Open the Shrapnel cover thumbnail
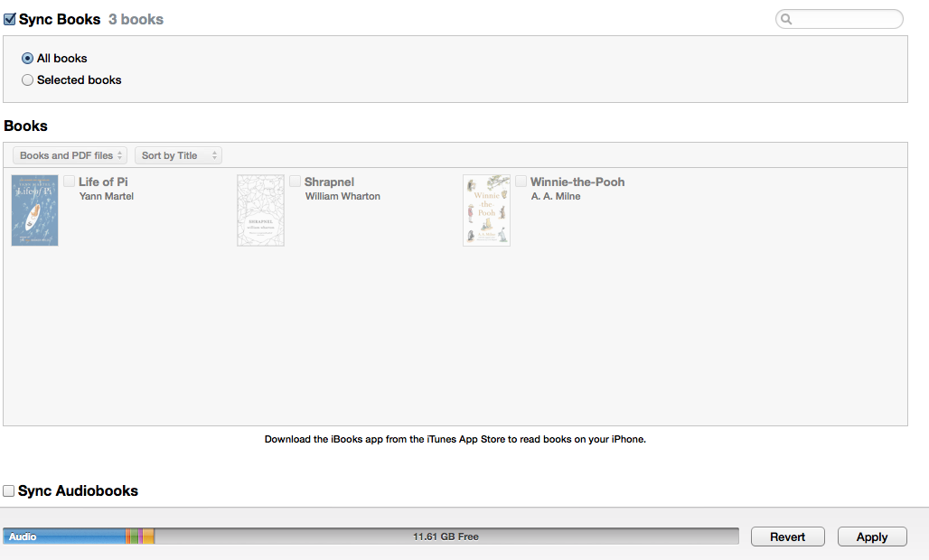The image size is (929, 560). coord(260,210)
